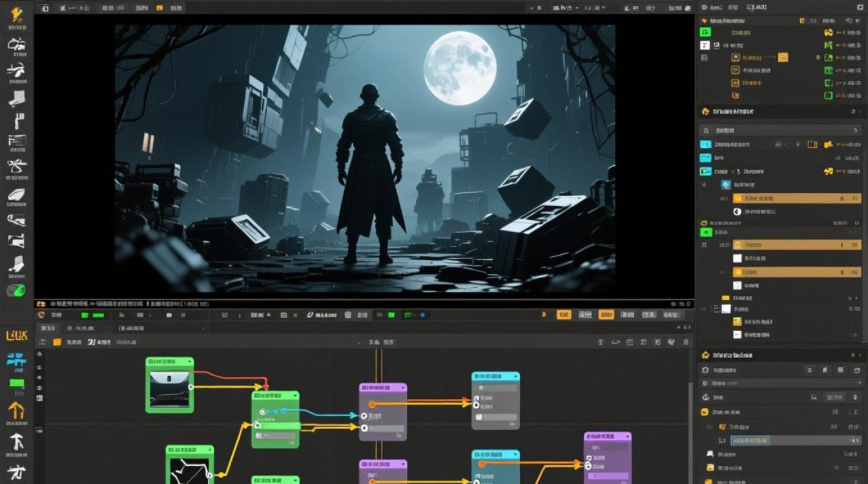Select the orange up-arrow icon in the lower-left sidebar
Image resolution: width=868 pixels, height=484 pixels.
[x=17, y=410]
